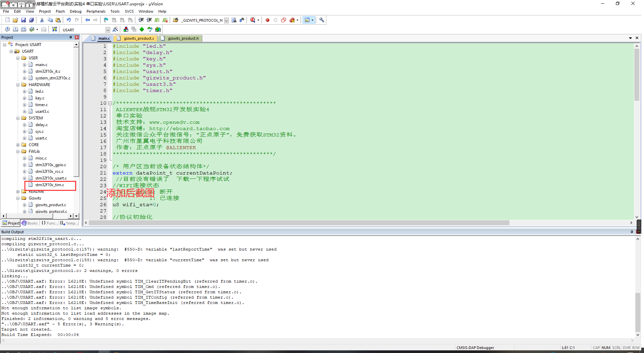Insert a bookmark with flag icon
This screenshot has height=353, width=644.
pyautogui.click(x=106, y=20)
